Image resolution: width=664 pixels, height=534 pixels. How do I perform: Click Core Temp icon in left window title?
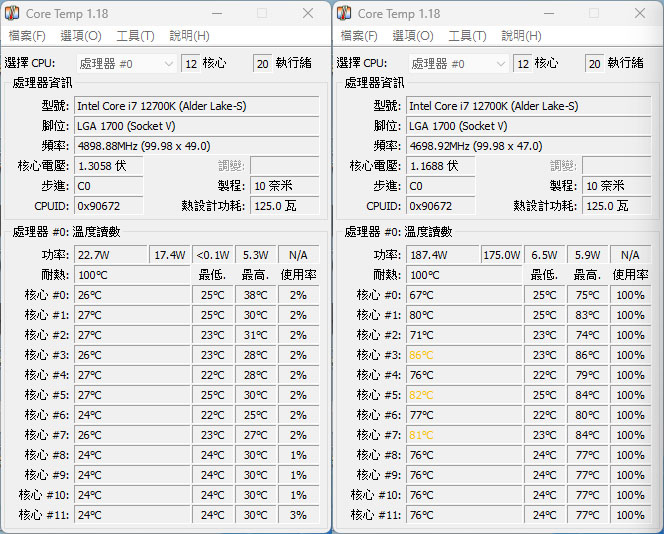pyautogui.click(x=12, y=13)
